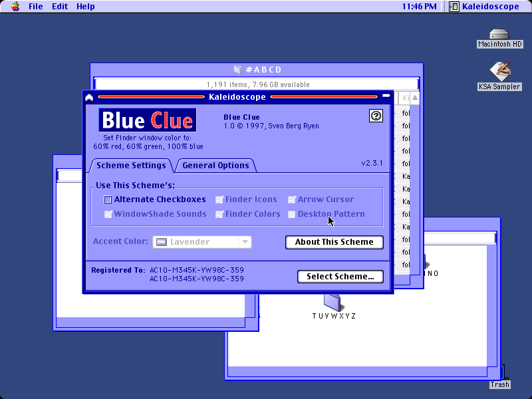Click the sort order arrow in #ABCD window
Viewport: 532px width, 399px height.
414,98
